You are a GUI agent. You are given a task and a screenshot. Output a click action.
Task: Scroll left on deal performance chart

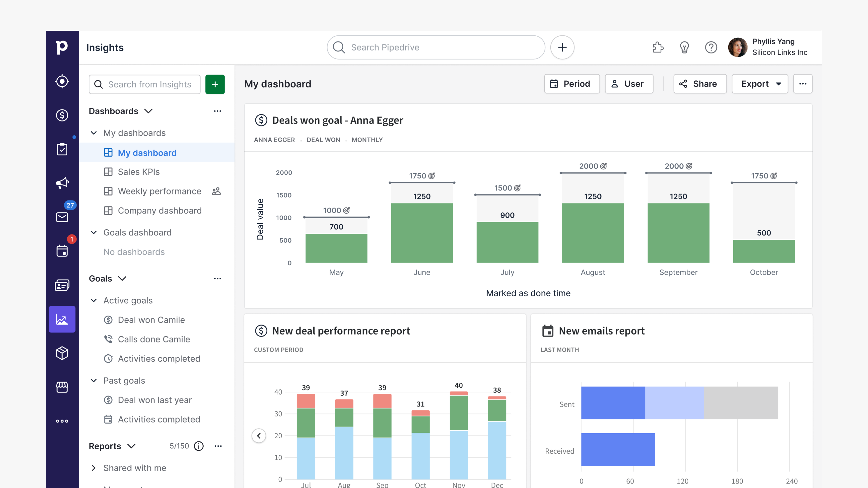(259, 435)
